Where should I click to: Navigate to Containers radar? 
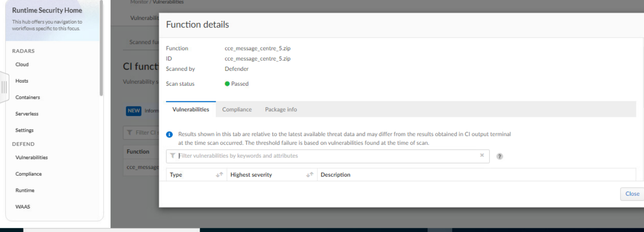tap(27, 97)
